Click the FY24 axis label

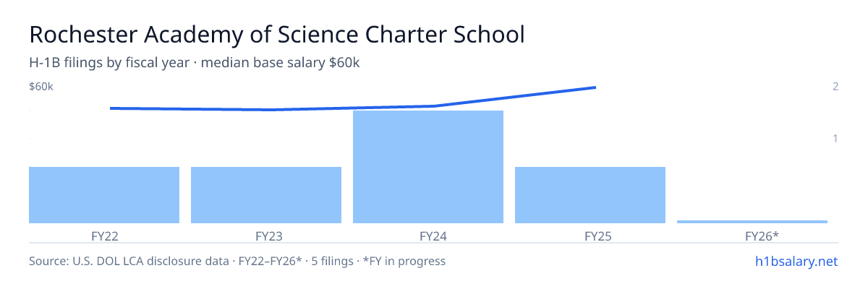(x=428, y=236)
